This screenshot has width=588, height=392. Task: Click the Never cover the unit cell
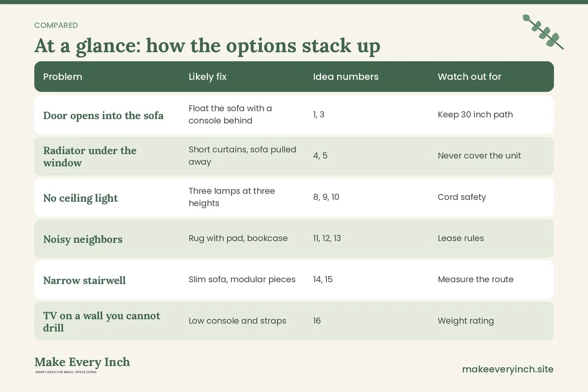pyautogui.click(x=479, y=156)
